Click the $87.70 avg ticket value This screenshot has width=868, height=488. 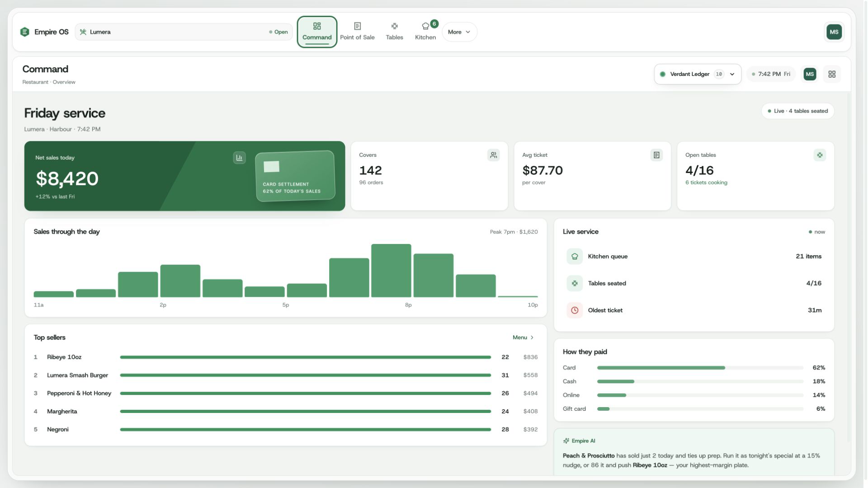coord(542,170)
